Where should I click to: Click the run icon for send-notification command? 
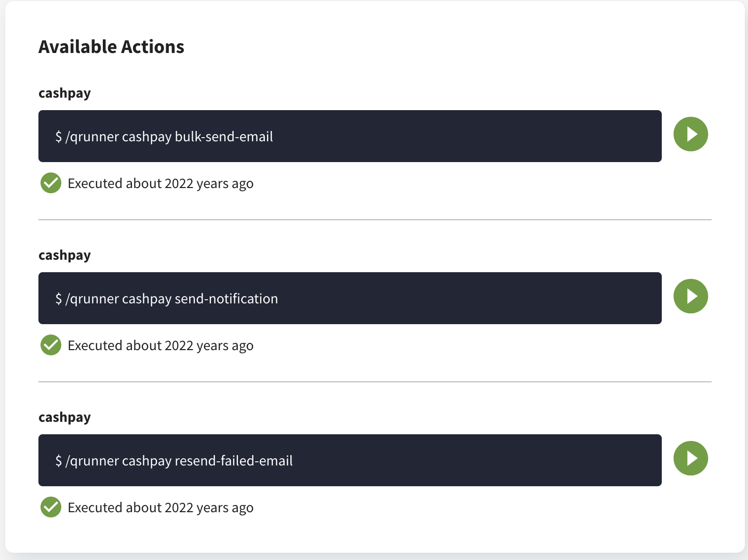point(691,296)
